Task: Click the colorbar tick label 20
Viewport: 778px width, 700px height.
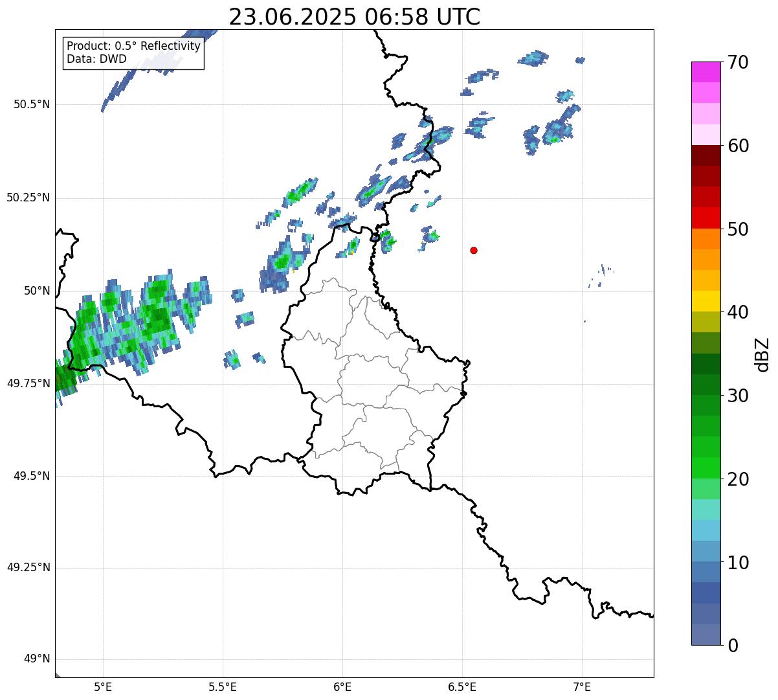Action: click(x=739, y=479)
